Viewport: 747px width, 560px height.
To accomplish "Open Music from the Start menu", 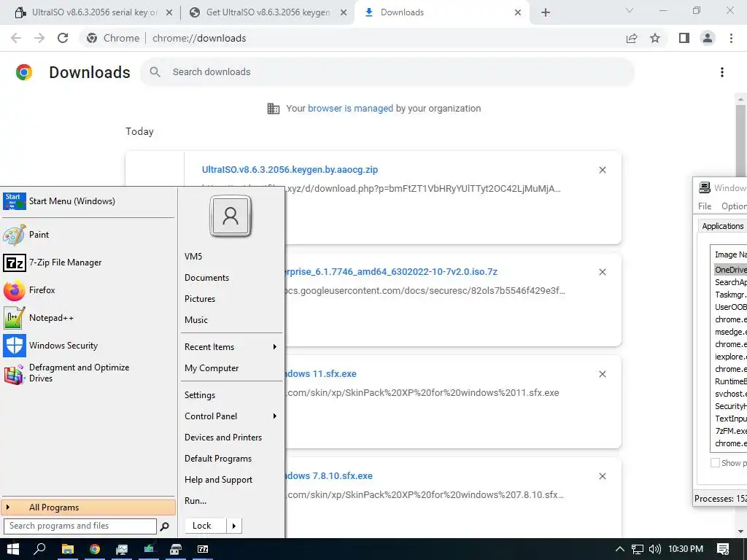I will (196, 320).
